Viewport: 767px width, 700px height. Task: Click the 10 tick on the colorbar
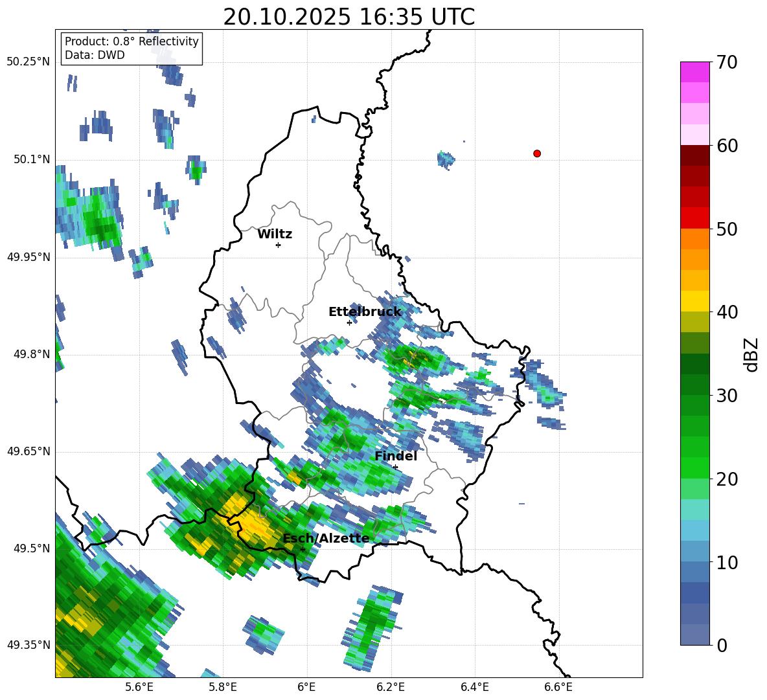(x=727, y=562)
